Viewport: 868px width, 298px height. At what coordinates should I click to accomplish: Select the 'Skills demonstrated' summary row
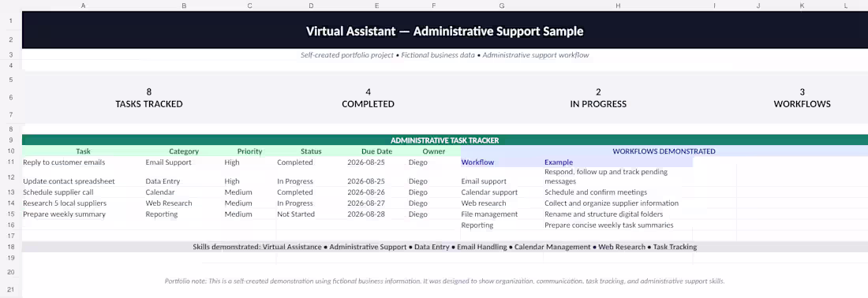pyautogui.click(x=444, y=247)
